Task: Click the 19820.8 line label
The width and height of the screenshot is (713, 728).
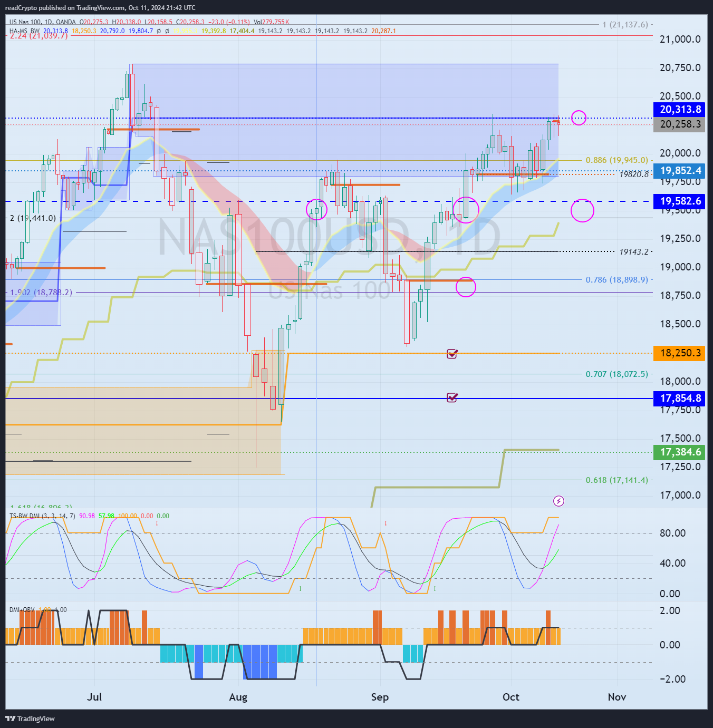Action: (634, 174)
